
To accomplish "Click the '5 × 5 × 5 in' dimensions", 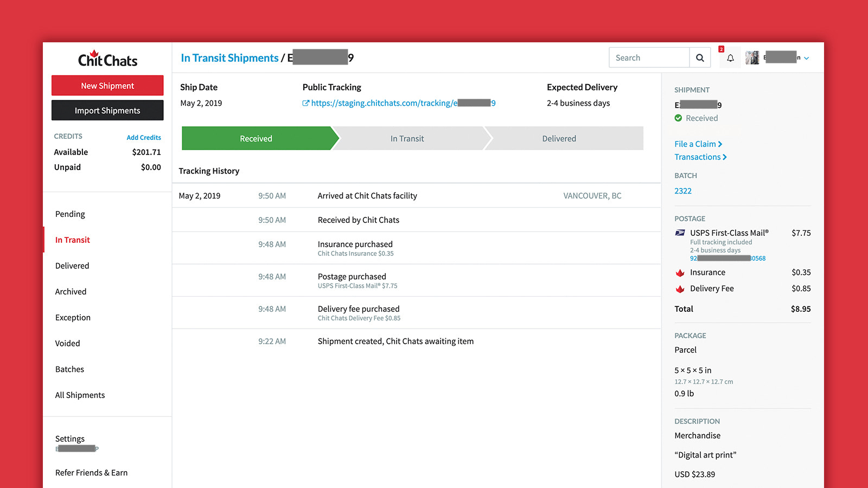I will click(693, 370).
